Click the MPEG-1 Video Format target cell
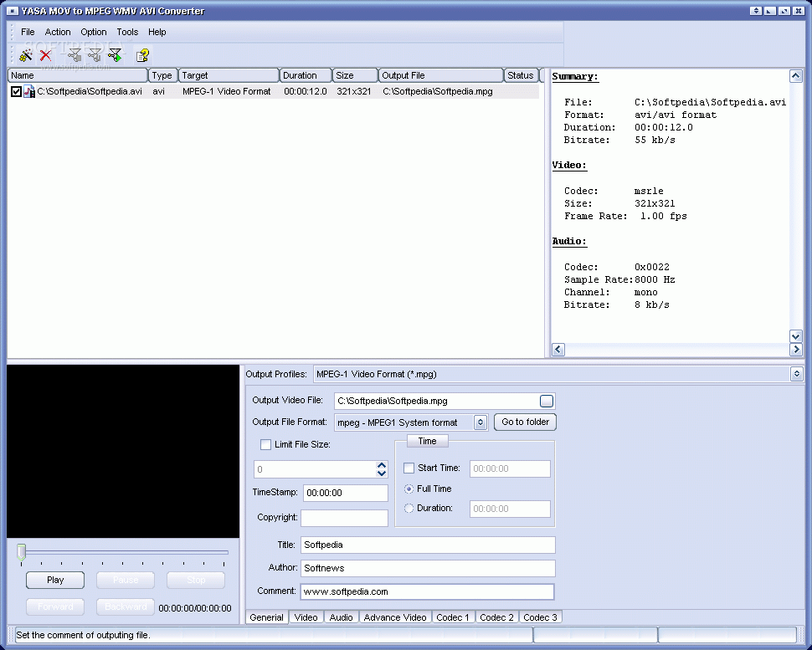 (x=226, y=91)
